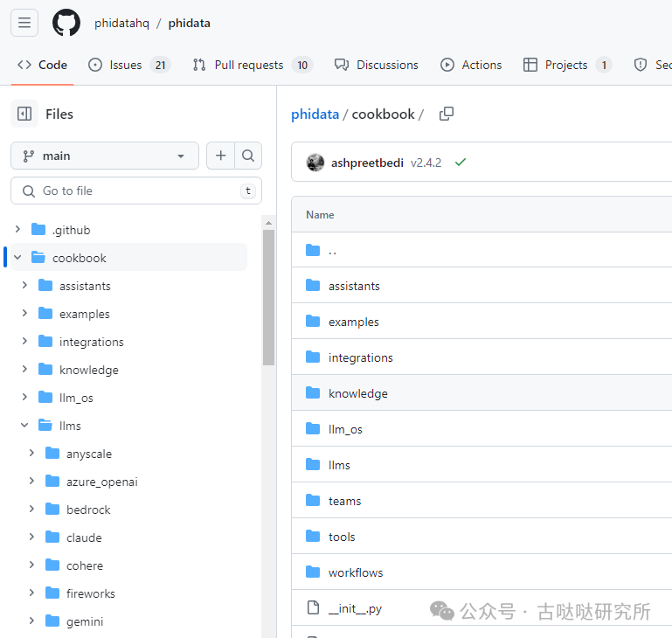Image resolution: width=672 pixels, height=638 pixels.
Task: Expand the .github folder in tree
Action: (x=17, y=230)
